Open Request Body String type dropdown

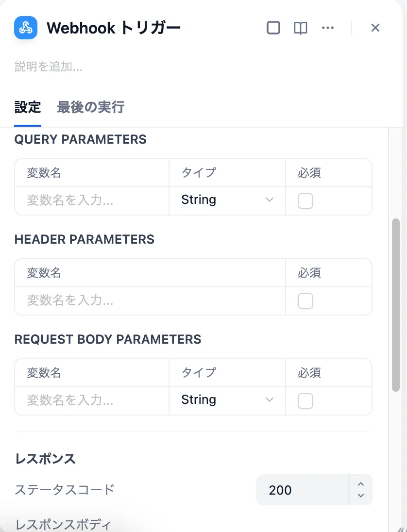click(227, 400)
